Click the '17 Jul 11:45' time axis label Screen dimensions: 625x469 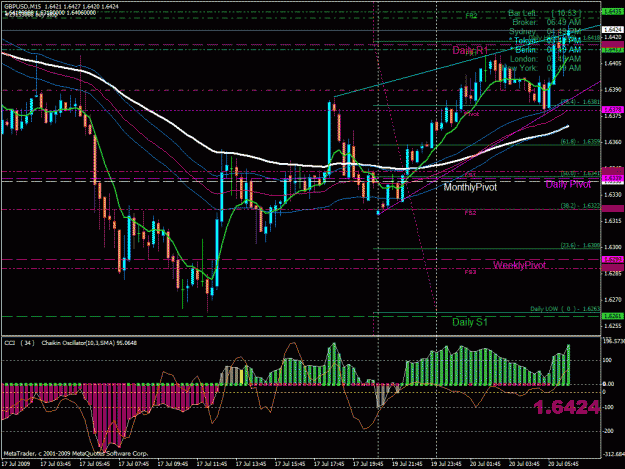point(212,464)
